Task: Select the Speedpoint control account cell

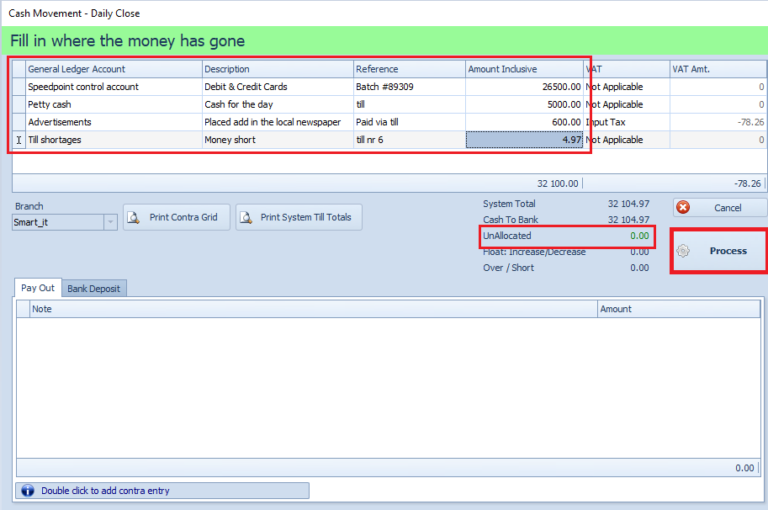Action: pyautogui.click(x=114, y=87)
